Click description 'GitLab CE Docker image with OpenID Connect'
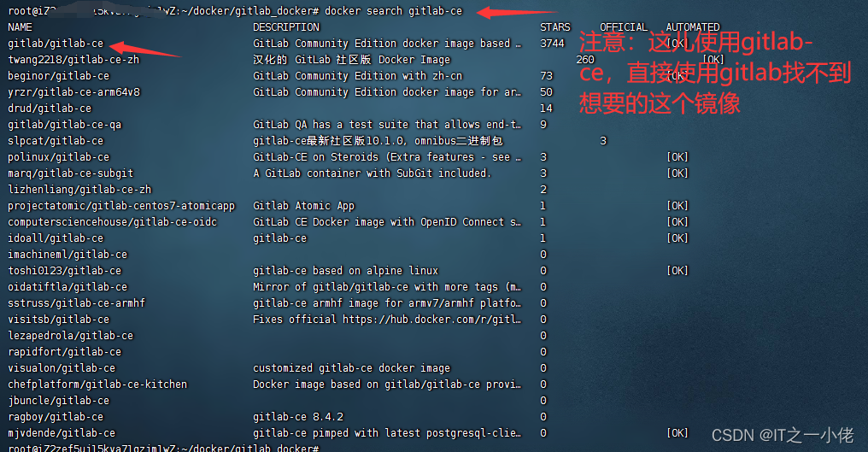 point(387,221)
